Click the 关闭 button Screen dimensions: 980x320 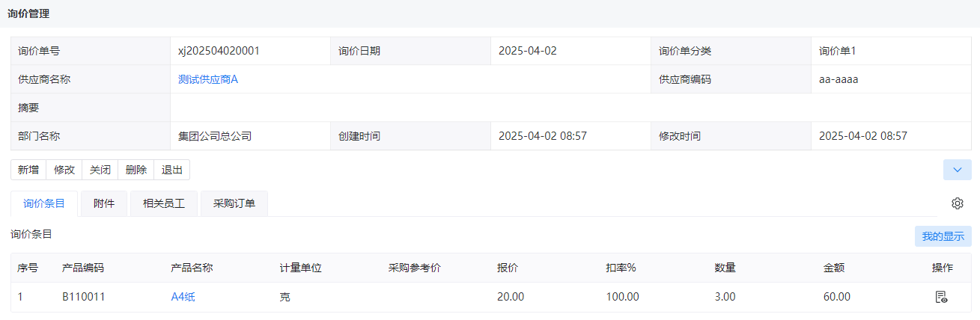pyautogui.click(x=100, y=170)
